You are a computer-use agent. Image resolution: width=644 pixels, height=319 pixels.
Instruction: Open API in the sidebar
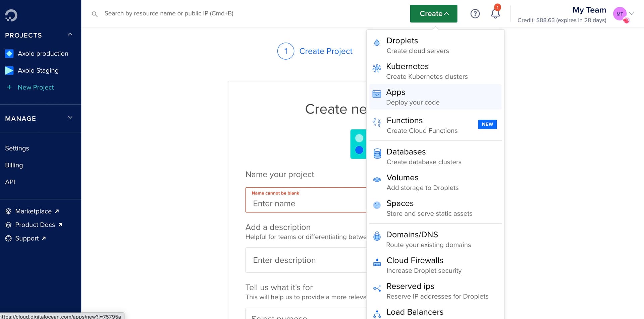tap(10, 182)
